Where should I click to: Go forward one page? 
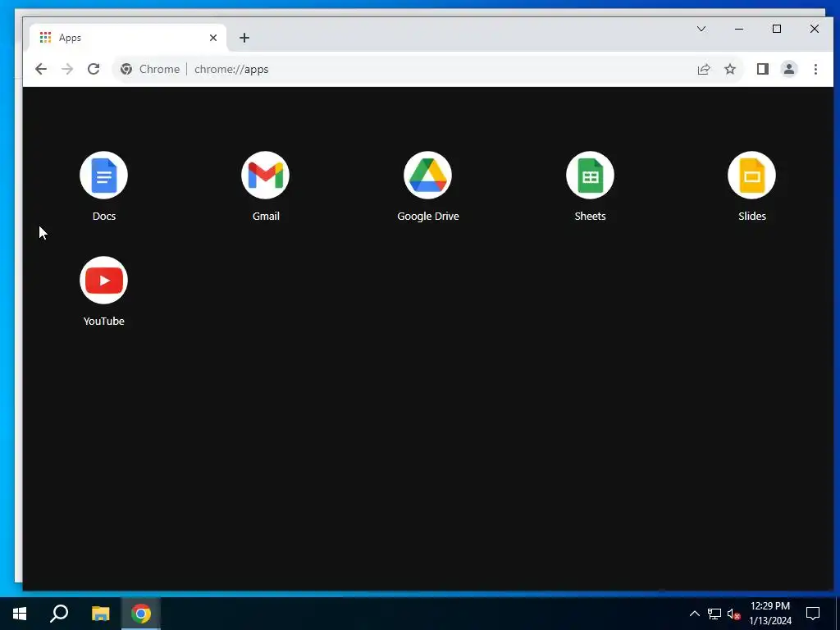point(67,69)
